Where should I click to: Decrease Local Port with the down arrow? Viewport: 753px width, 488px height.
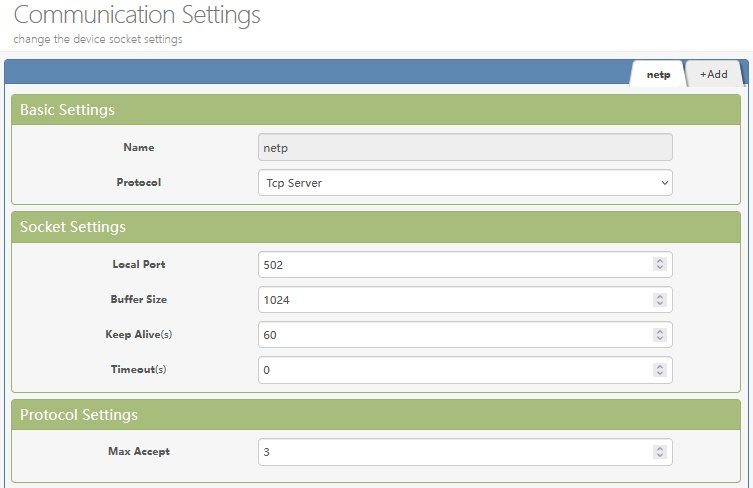tap(659, 269)
